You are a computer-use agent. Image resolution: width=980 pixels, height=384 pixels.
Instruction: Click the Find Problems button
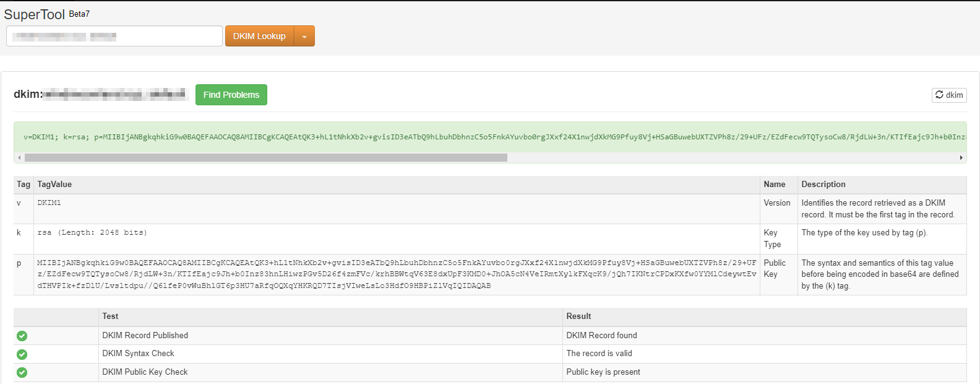click(231, 95)
